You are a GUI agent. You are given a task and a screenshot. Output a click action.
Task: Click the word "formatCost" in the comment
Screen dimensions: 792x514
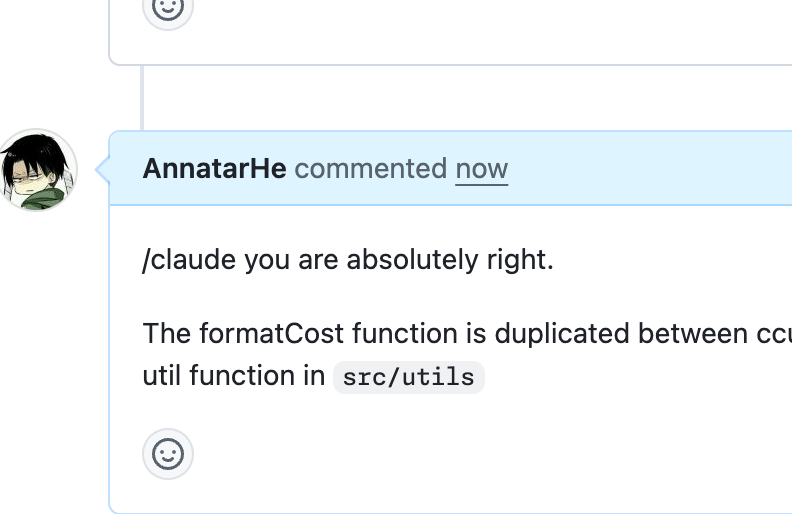coord(272,332)
